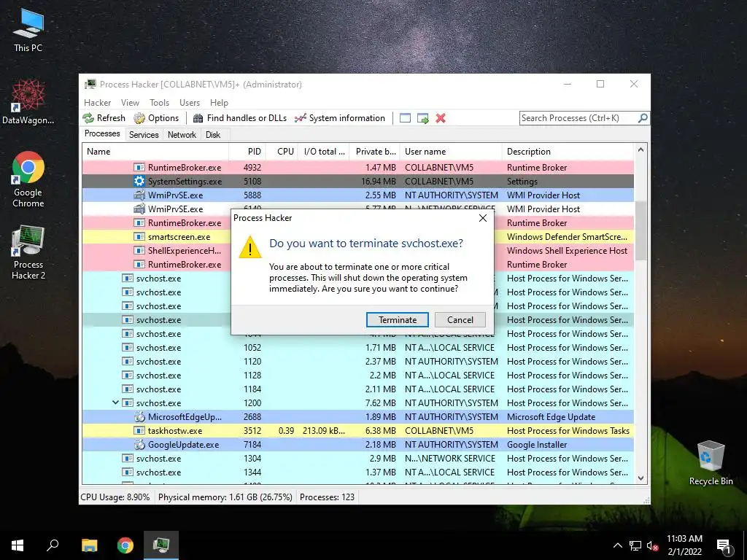
Task: Click the process list scroll up arrow
Action: (x=640, y=150)
